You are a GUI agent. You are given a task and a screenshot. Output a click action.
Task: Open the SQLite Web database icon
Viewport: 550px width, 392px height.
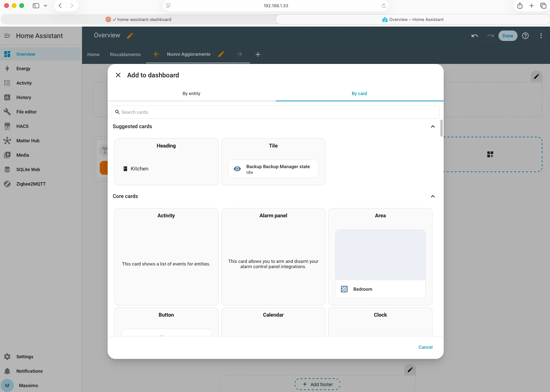[x=7, y=169]
